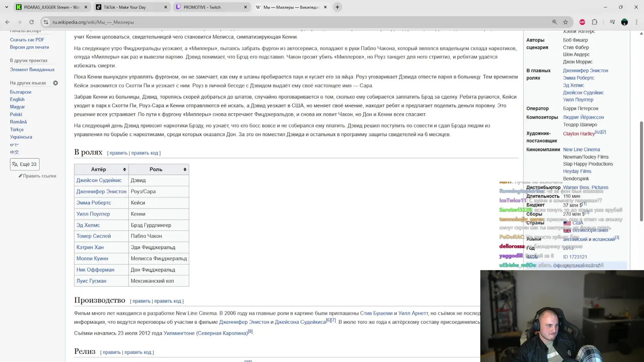644x362 pixels.
Task: Select the Пабло Чакон cell in table
Action: click(x=158, y=236)
